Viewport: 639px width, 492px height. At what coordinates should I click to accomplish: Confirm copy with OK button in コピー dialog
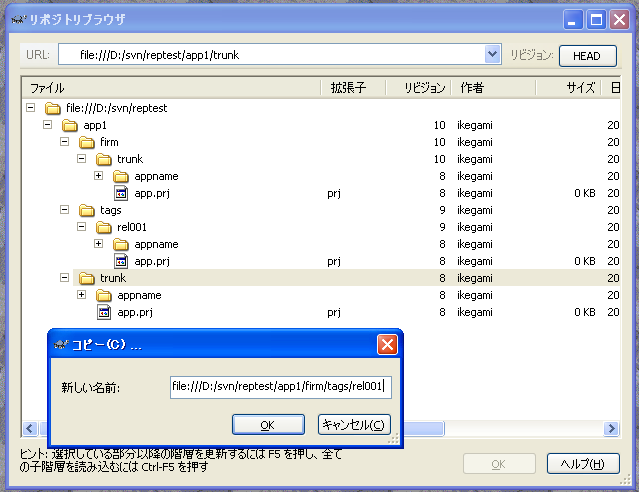point(268,425)
